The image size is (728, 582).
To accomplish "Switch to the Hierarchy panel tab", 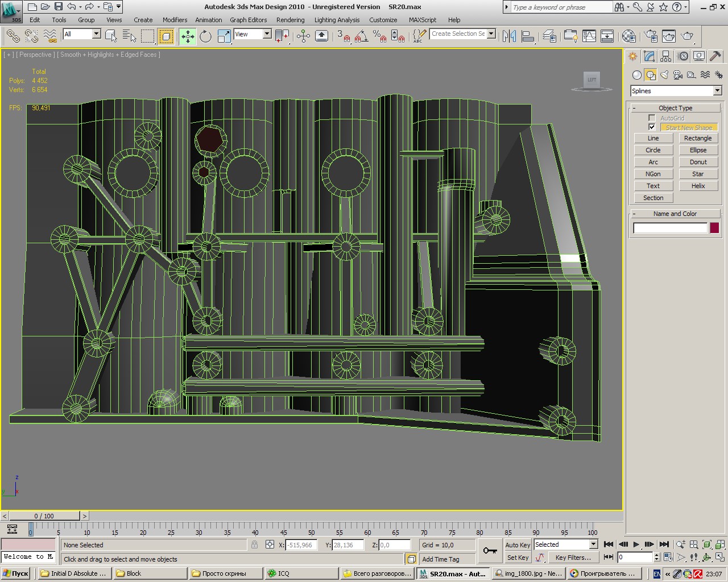I will 665,56.
